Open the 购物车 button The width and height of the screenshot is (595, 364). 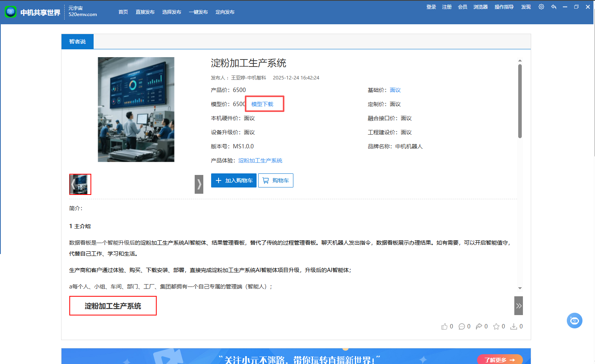(x=276, y=180)
